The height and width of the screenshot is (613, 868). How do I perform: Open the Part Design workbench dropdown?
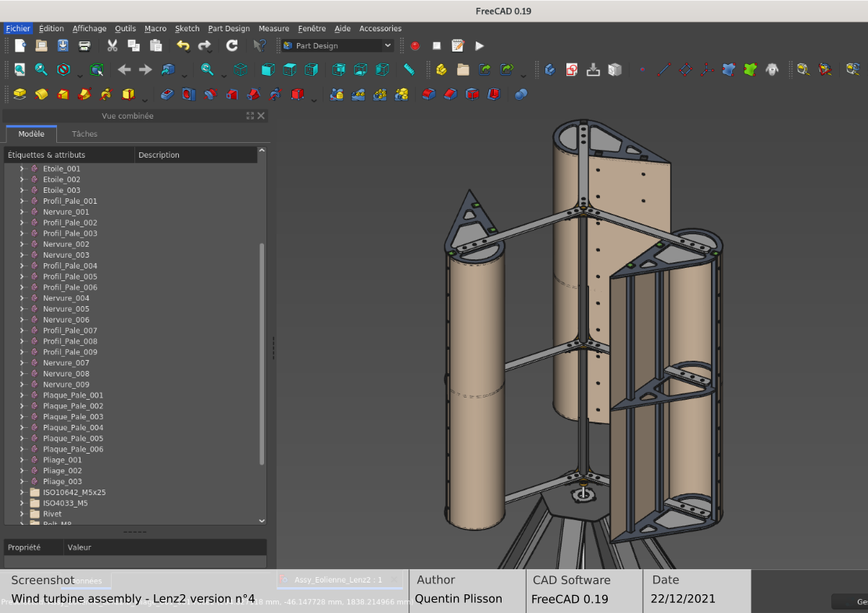click(338, 46)
